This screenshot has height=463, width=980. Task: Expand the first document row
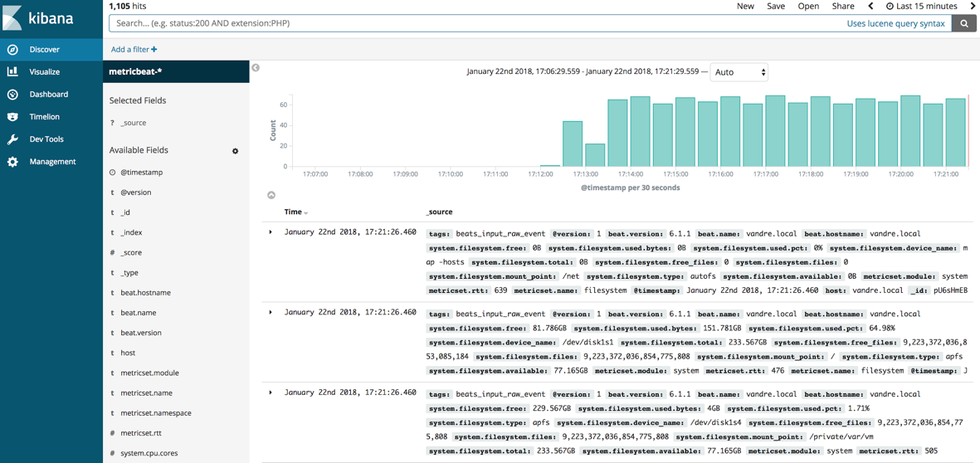point(271,232)
